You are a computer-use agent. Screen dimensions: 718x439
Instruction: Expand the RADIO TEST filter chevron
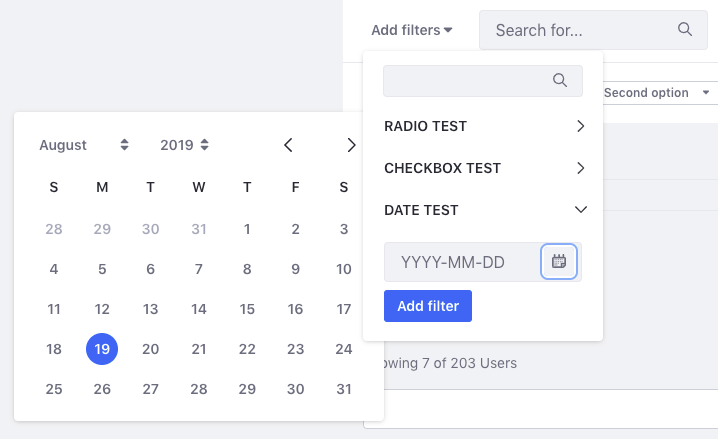coord(580,126)
